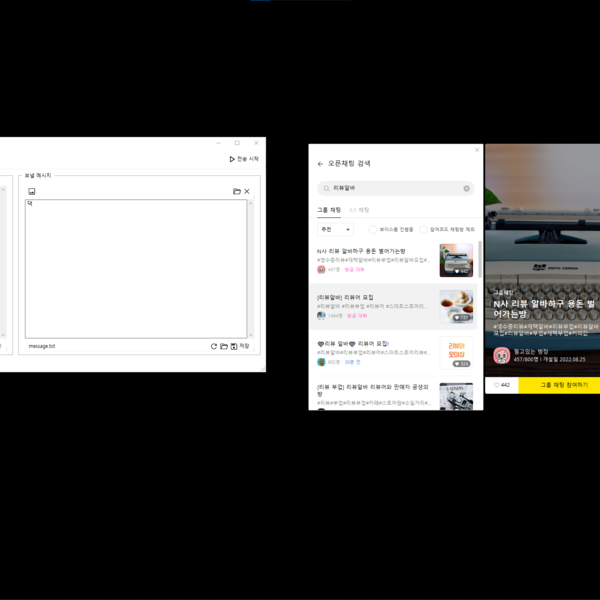
Task: Save the message with the 저장 button
Action: pyautogui.click(x=240, y=346)
